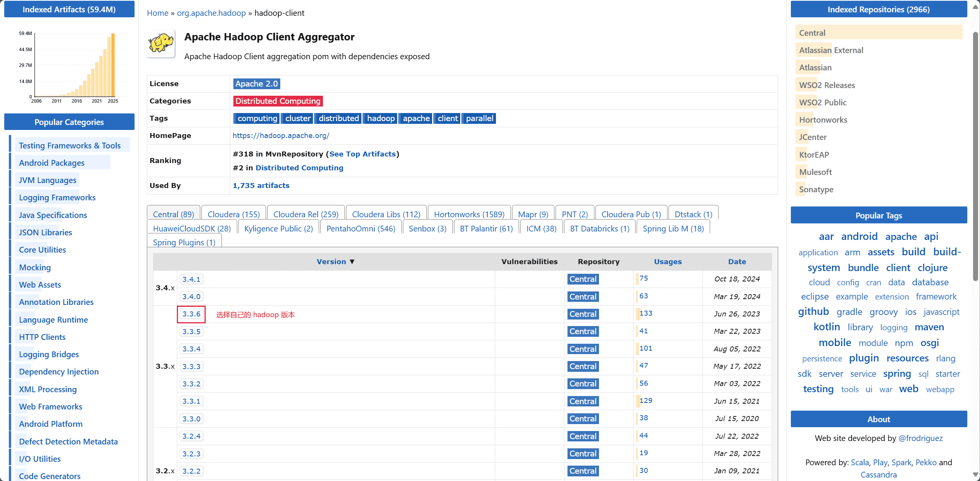Open the @frodriguez developer link
Screen dimensions: 980x481
(x=920, y=438)
